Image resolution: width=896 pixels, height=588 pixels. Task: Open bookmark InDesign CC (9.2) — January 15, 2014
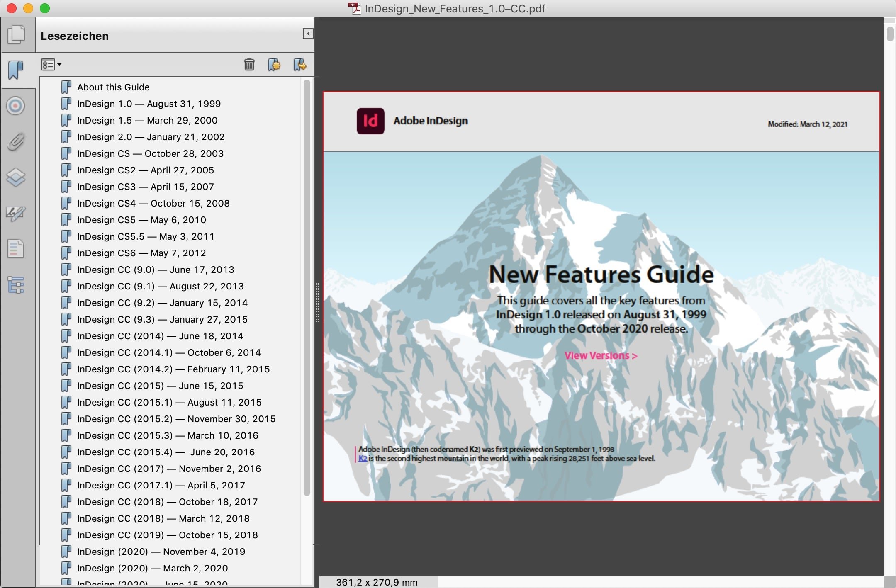162,303
